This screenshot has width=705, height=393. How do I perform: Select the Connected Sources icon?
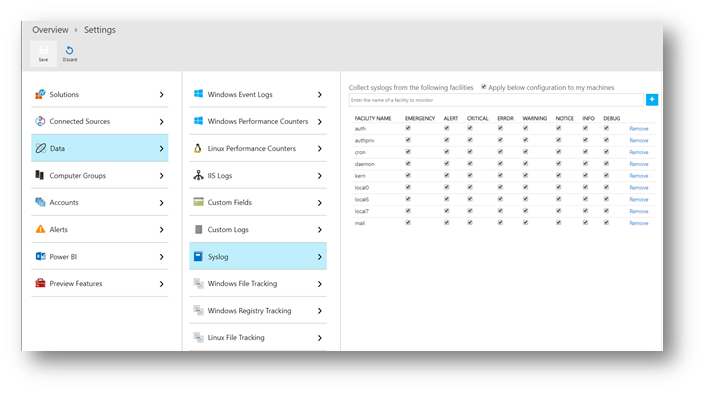pos(40,121)
